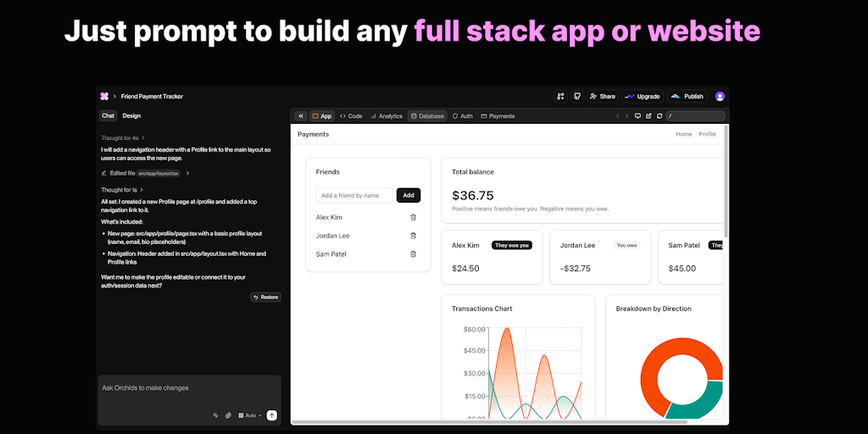Screen dimensions: 868x434
Task: Toggle desktop device preview icon
Action: point(637,116)
